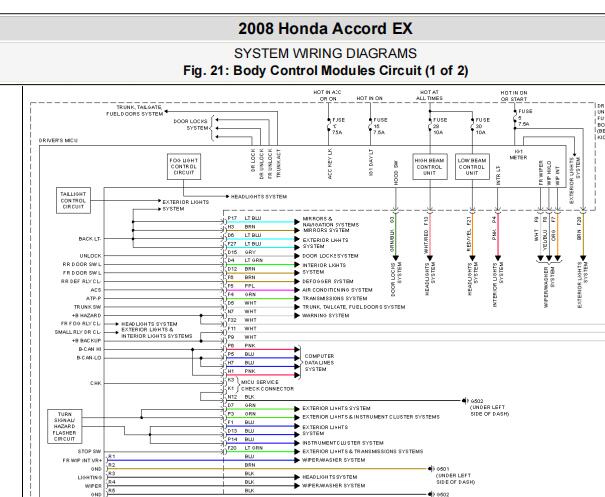Click the 'LOW BEAM CONTROL UNIT' box
The height and width of the screenshot is (497, 605).
(x=472, y=167)
